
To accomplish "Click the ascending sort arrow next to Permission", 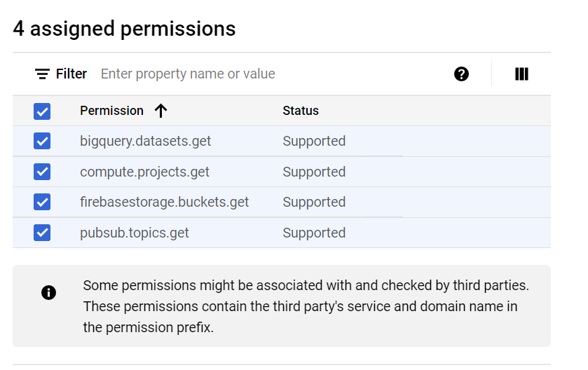I will tap(161, 111).
